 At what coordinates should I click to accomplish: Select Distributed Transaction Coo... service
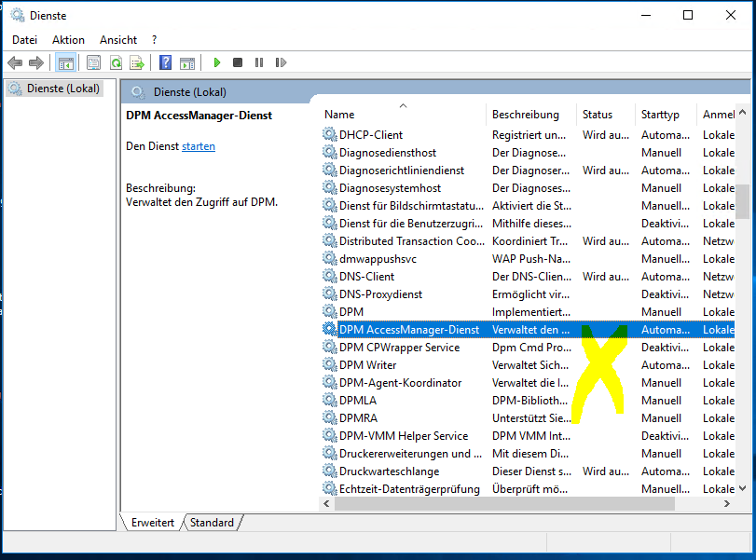tap(412, 241)
